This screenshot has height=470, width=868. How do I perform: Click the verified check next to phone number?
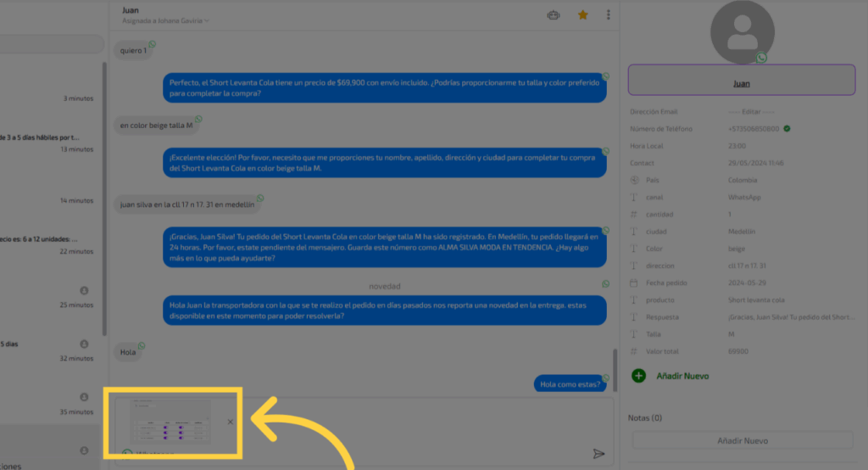click(x=787, y=129)
